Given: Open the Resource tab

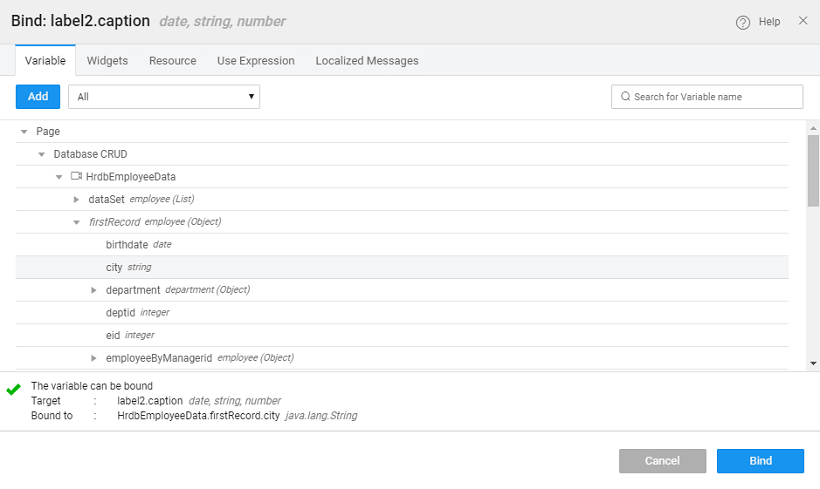Looking at the screenshot, I should (x=172, y=61).
